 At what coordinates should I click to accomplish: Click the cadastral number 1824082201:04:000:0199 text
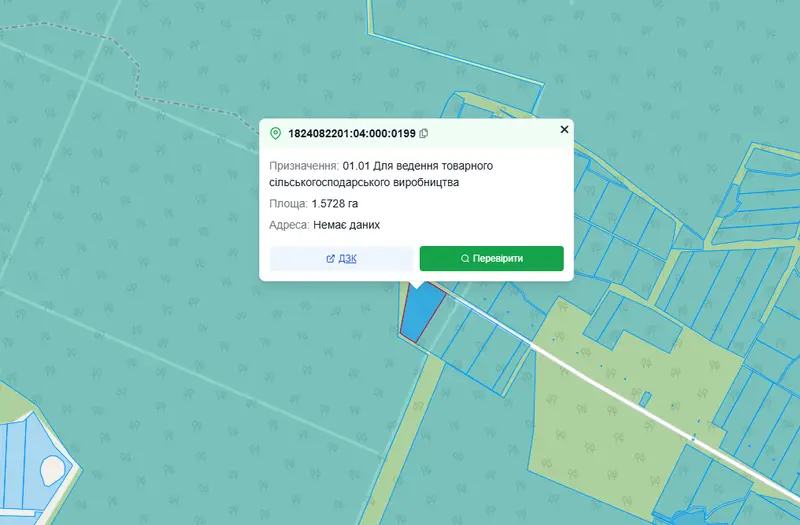[x=352, y=134]
